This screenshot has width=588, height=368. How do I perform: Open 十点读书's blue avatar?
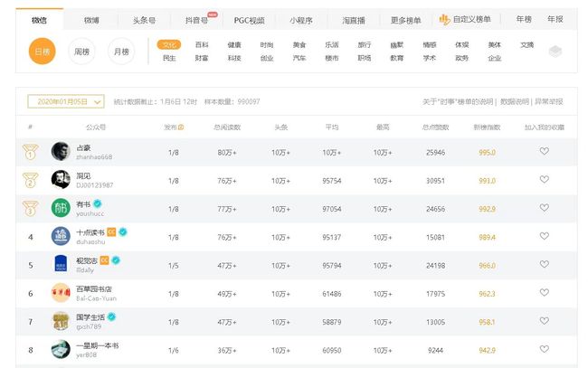coord(61,236)
